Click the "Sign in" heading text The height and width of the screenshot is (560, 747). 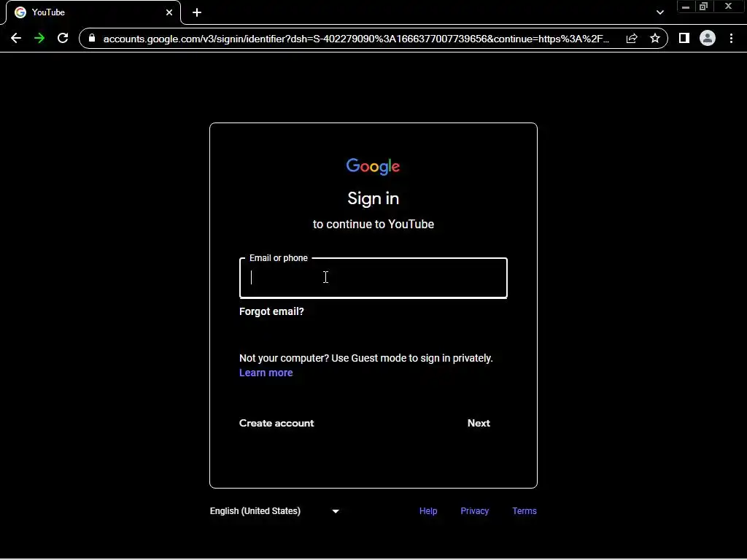point(373,198)
